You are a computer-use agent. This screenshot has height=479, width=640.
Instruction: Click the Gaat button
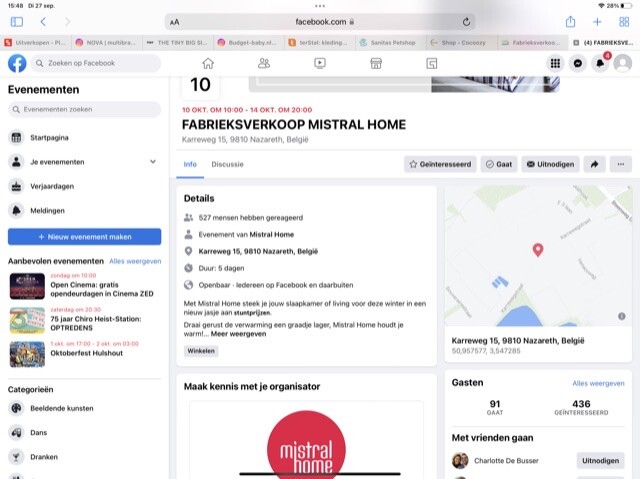(499, 164)
